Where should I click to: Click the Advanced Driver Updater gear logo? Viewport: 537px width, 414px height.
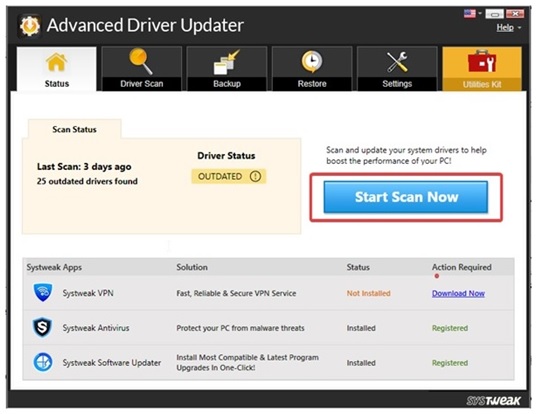[x=29, y=26]
